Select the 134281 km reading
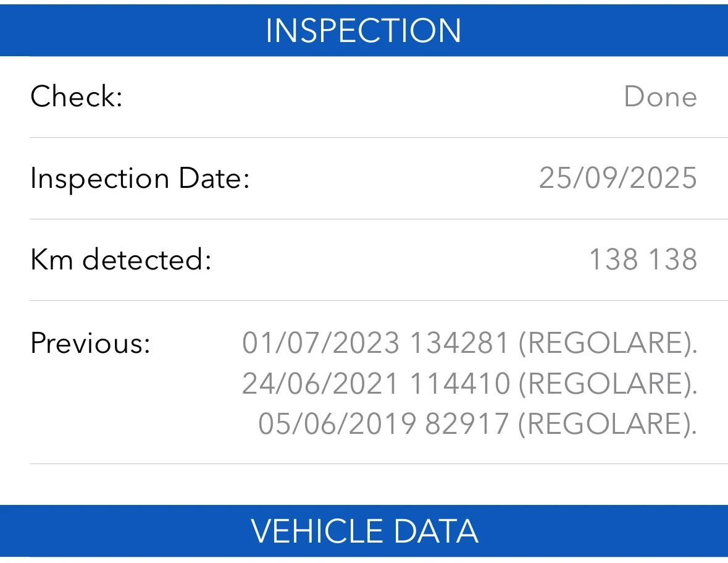Viewport: 728px width, 563px height. click(x=459, y=343)
